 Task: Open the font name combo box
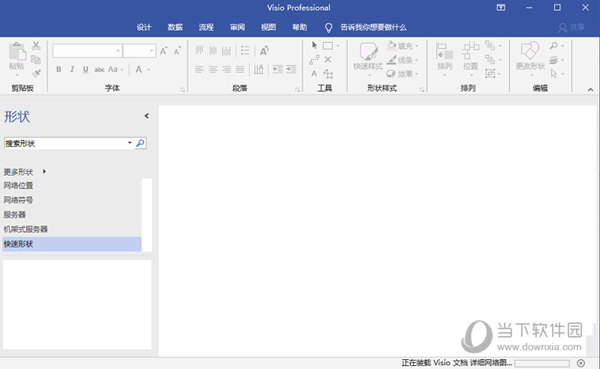[x=88, y=51]
